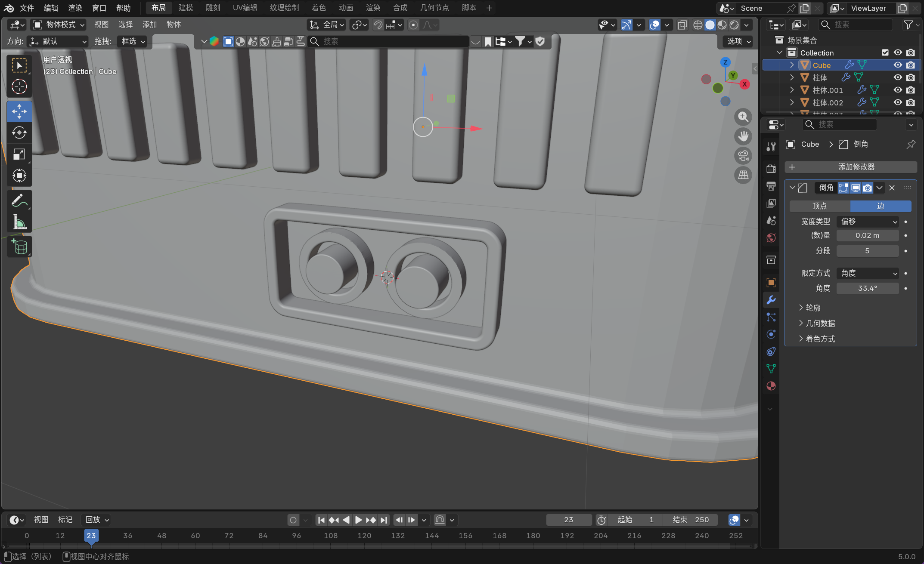
Task: Switch to the 建模 workspace tab
Action: coord(186,8)
